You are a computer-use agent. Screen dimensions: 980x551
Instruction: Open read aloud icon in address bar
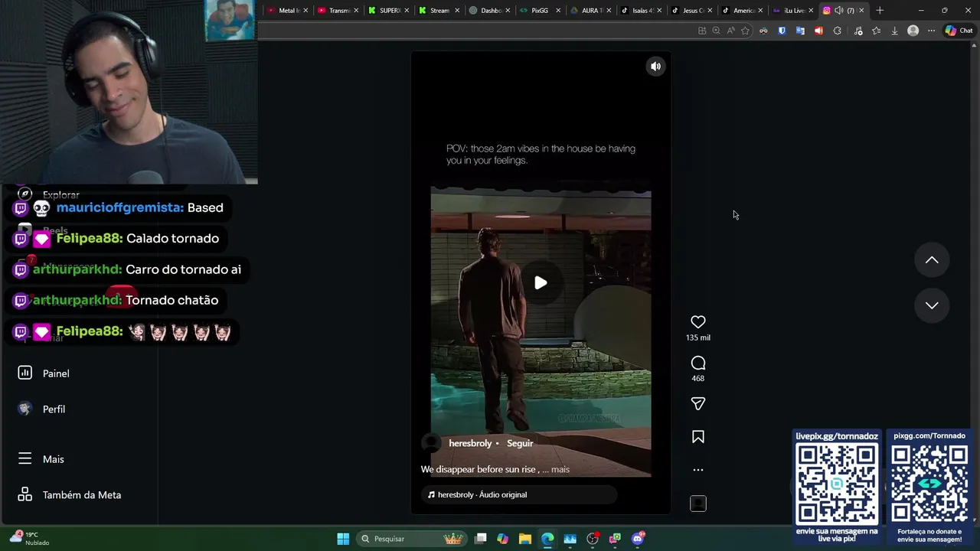tap(730, 31)
